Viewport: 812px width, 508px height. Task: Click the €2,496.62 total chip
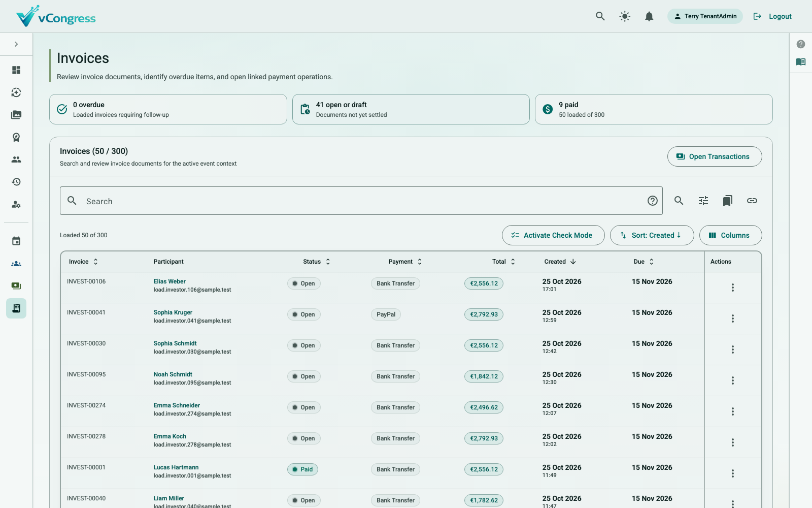pos(484,407)
